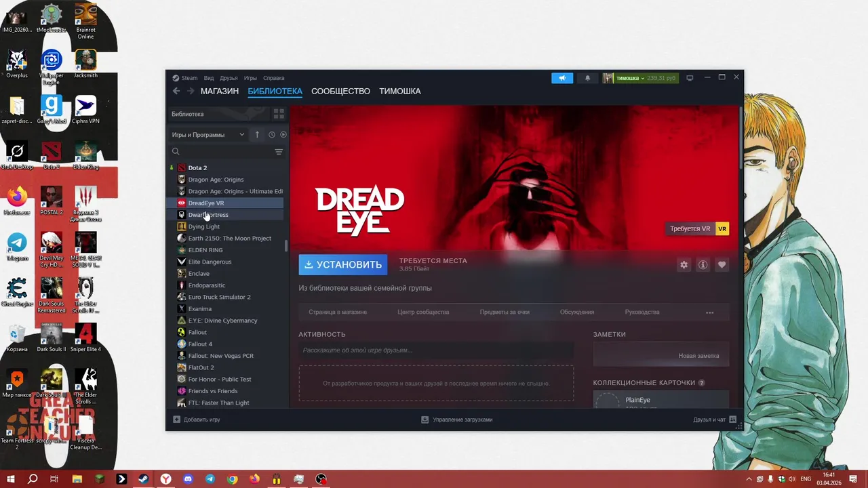Click the Требуется VR badge
The image size is (868, 488).
coord(698,229)
